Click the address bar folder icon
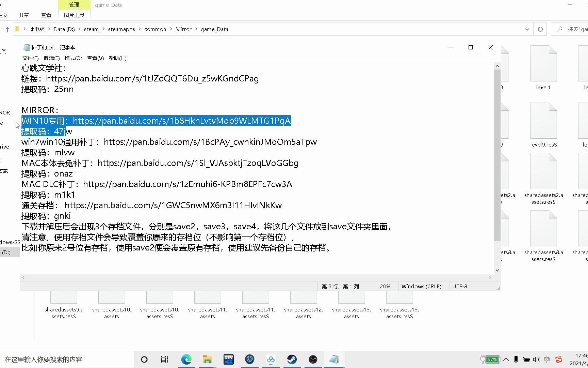 pyautogui.click(x=17, y=29)
